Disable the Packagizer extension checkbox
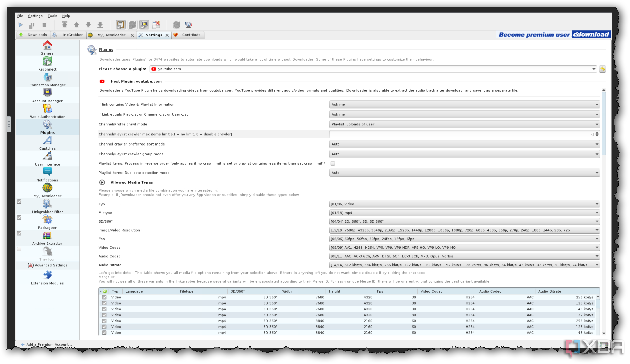 point(19,217)
